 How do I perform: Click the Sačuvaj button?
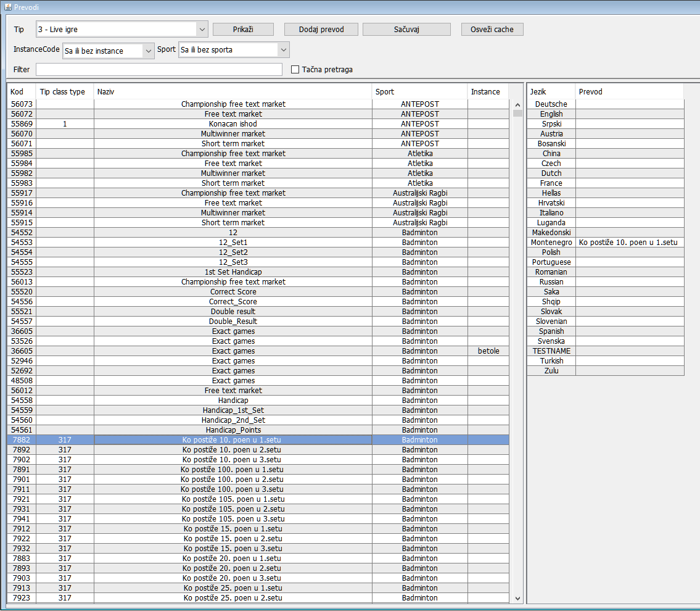pyautogui.click(x=406, y=30)
